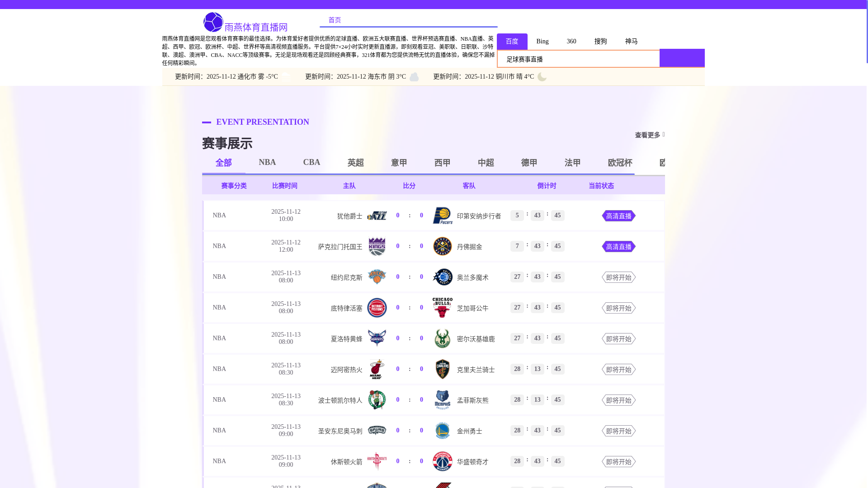Screen dimensions: 868x488
Task: Click the Charlotte Hornets team logo
Action: coord(377,338)
